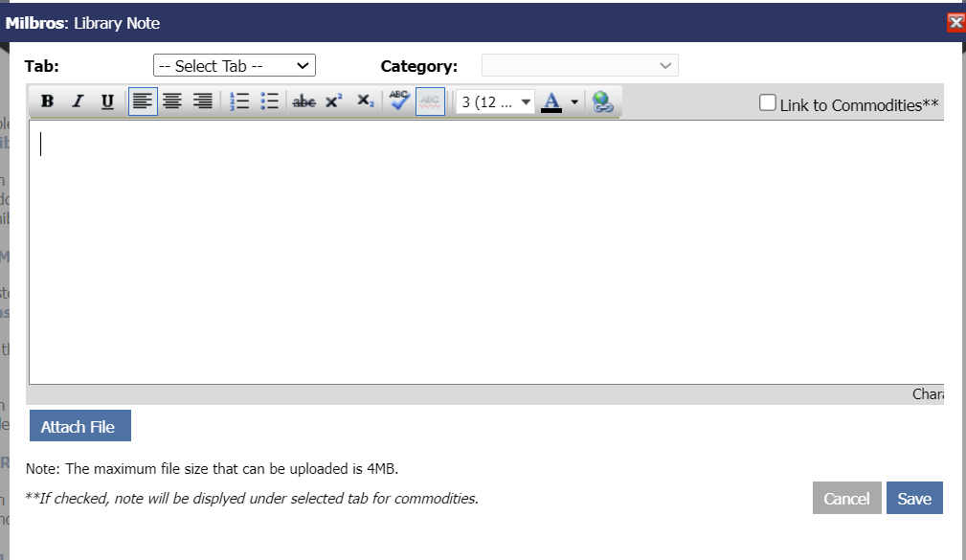Insert a bulleted list

269,101
